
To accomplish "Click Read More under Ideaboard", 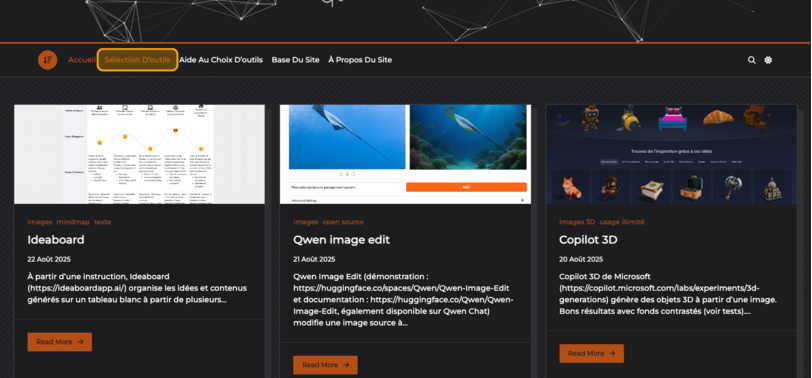I will [x=60, y=342].
